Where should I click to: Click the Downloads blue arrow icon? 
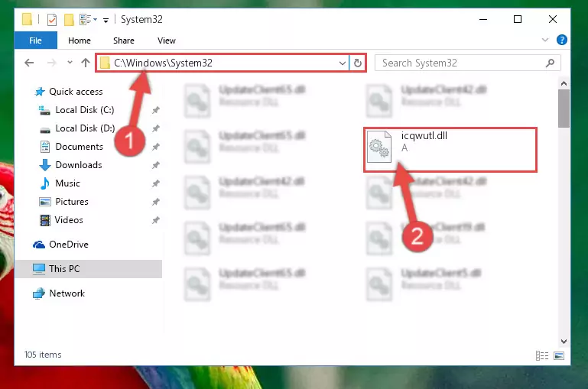[45, 165]
